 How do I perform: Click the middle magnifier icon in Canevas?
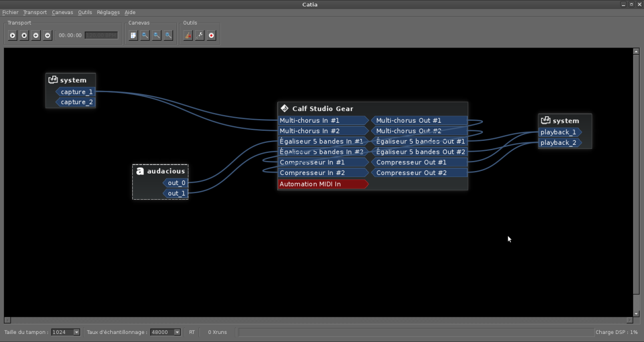click(156, 35)
